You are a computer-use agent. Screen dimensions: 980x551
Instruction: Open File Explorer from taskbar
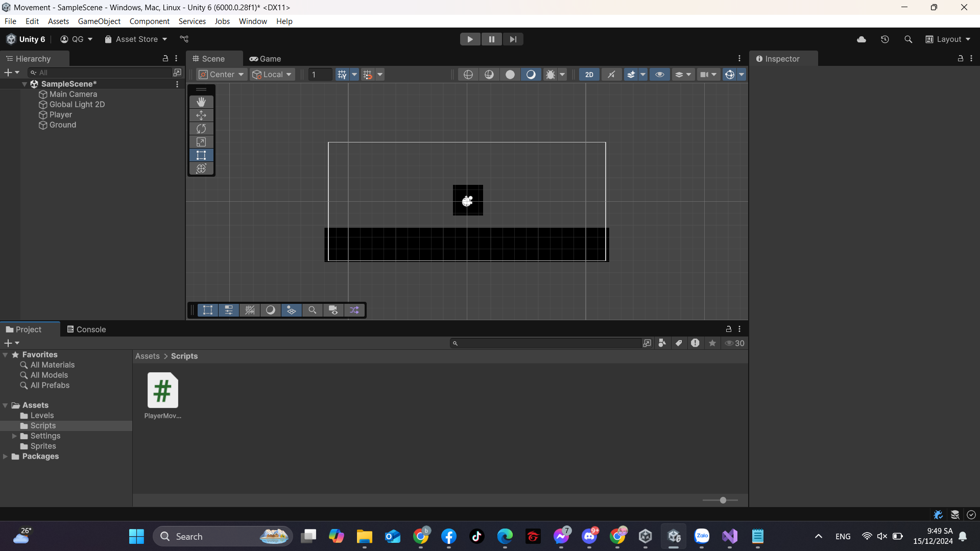pos(364,537)
